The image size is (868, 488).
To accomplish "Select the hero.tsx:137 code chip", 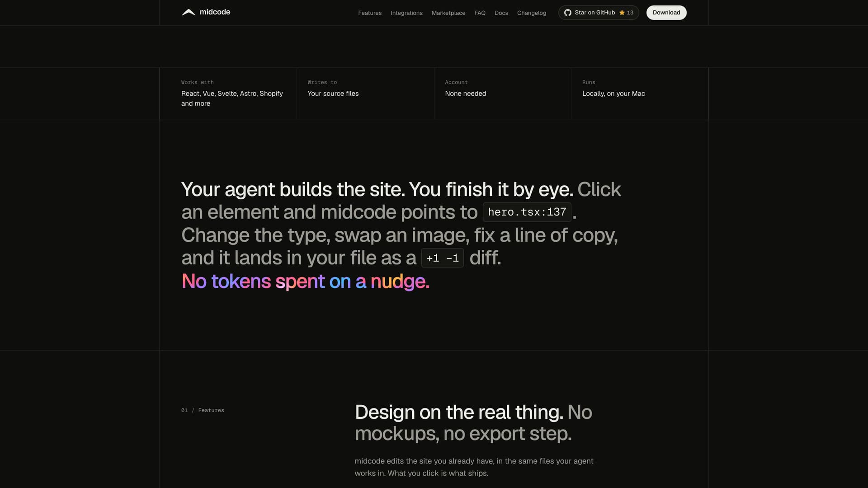I will [x=527, y=212].
